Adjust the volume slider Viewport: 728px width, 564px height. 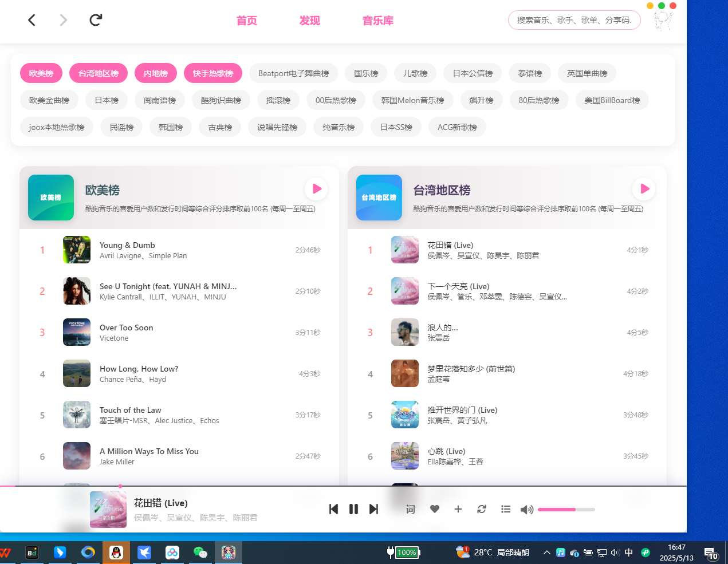(x=566, y=509)
